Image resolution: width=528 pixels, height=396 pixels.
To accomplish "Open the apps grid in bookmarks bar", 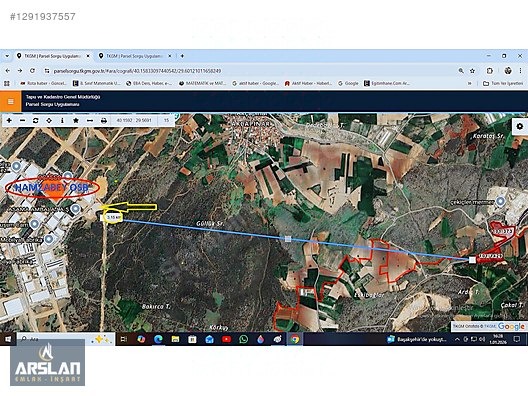I will coord(7,83).
